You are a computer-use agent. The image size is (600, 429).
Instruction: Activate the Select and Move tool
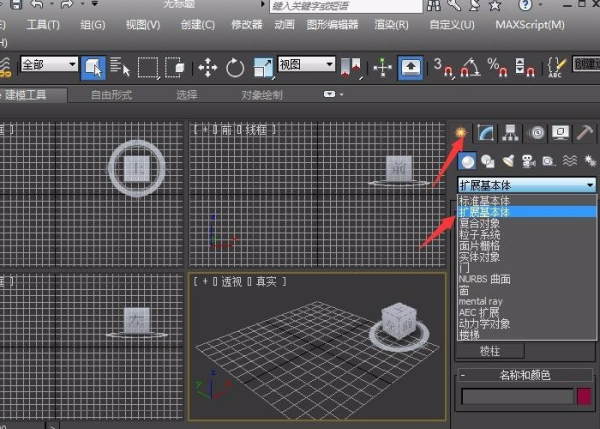(207, 68)
